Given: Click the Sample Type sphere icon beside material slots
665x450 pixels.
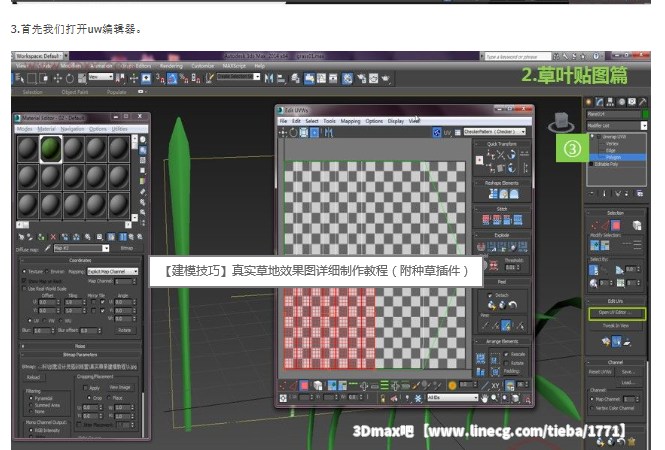Looking at the screenshot, I should point(143,139).
